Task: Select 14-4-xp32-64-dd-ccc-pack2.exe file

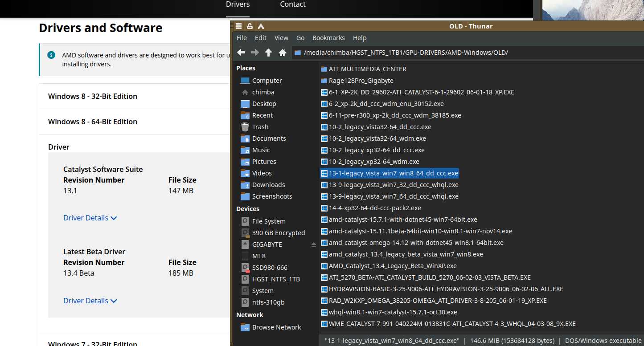Action: tap(374, 208)
